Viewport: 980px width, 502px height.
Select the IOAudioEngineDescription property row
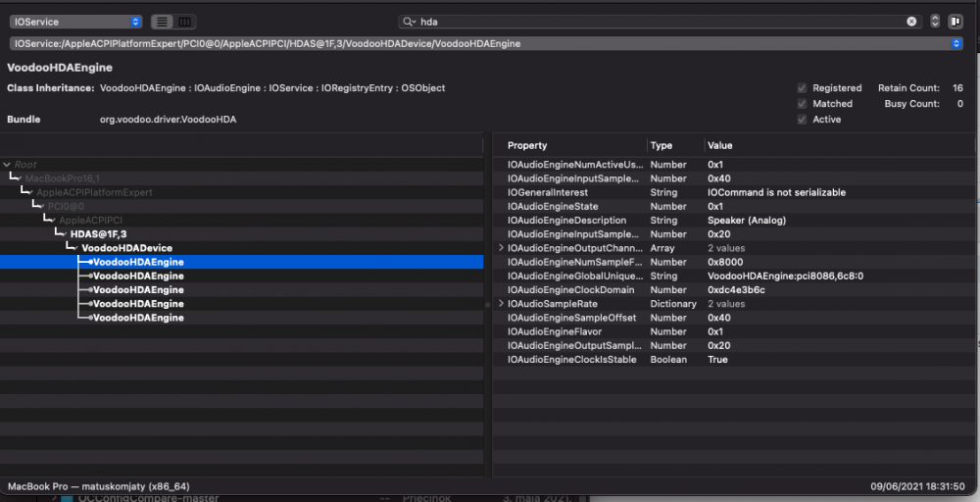pos(734,220)
